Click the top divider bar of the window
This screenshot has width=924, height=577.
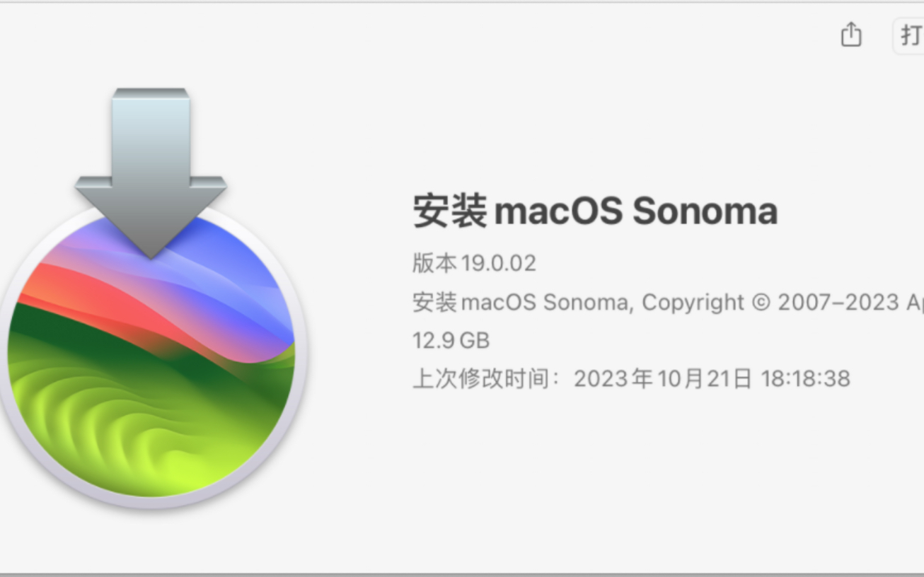(462, 6)
